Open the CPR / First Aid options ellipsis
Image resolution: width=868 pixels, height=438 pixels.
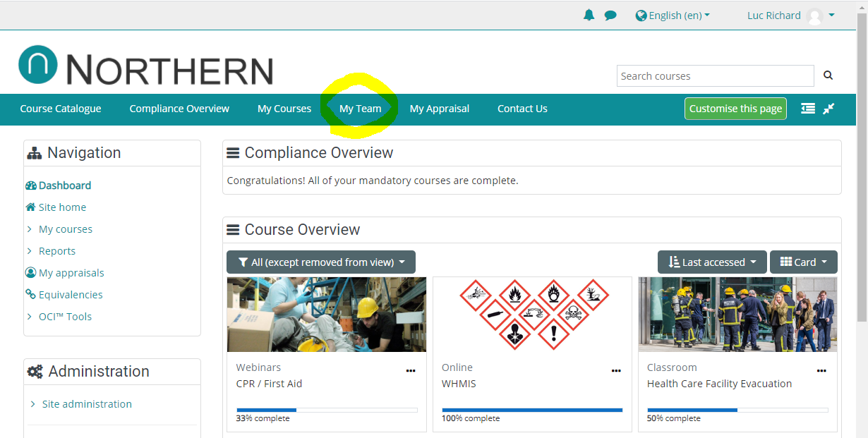(411, 370)
